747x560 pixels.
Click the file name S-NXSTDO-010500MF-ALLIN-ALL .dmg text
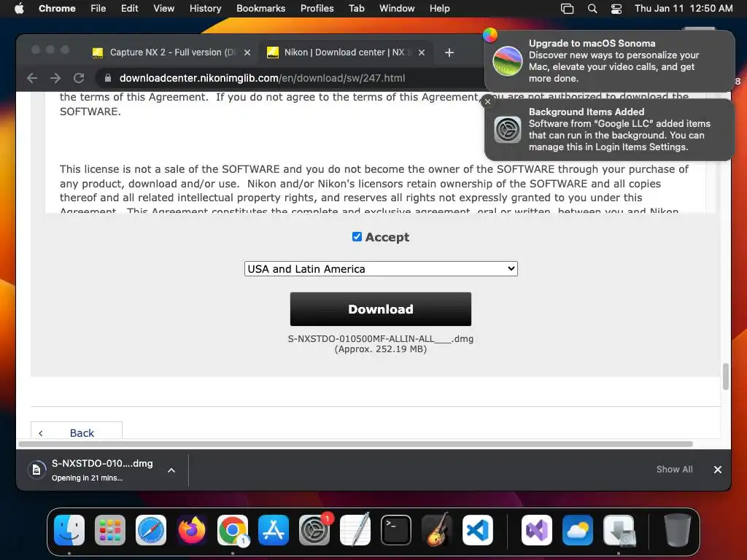[381, 338]
